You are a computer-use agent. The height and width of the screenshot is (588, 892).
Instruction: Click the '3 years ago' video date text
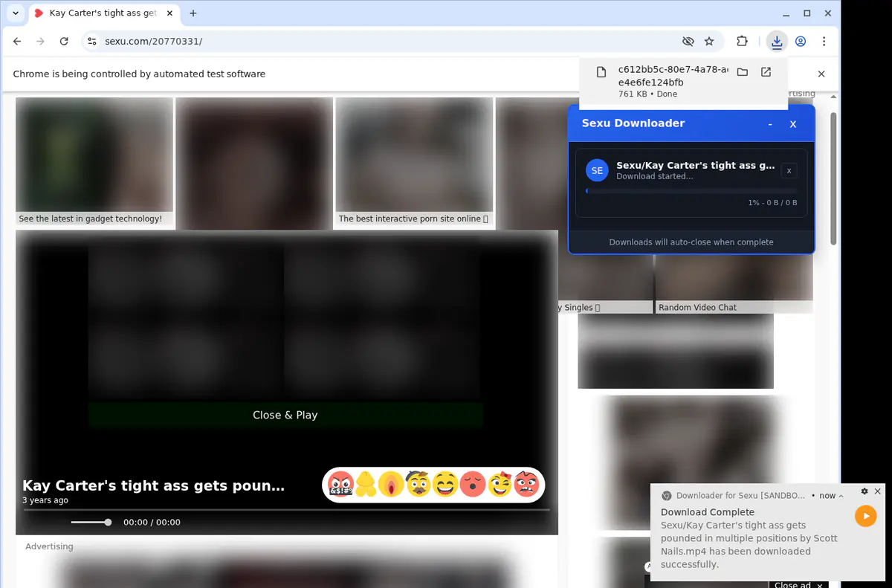click(x=45, y=500)
